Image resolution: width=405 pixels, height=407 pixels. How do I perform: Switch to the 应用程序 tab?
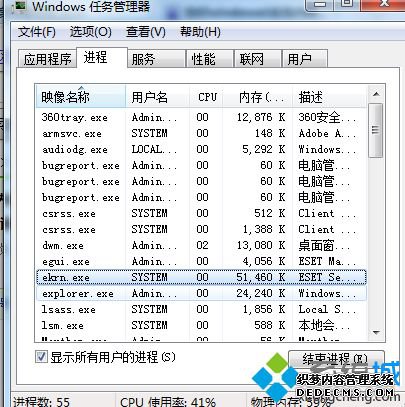tap(47, 59)
